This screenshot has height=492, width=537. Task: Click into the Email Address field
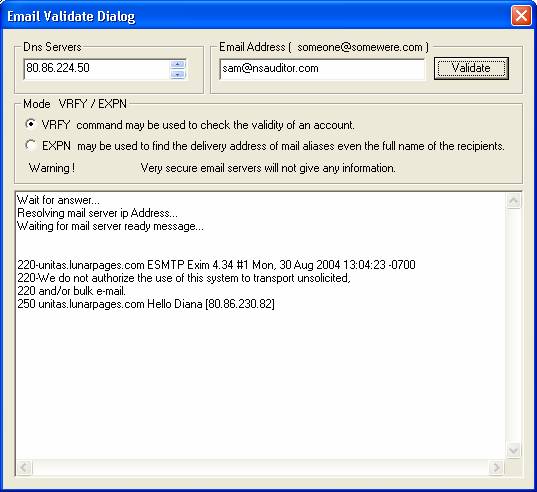tap(322, 69)
